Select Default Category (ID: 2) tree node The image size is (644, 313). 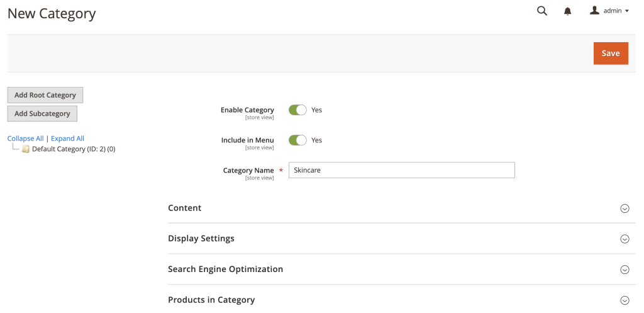tap(73, 149)
